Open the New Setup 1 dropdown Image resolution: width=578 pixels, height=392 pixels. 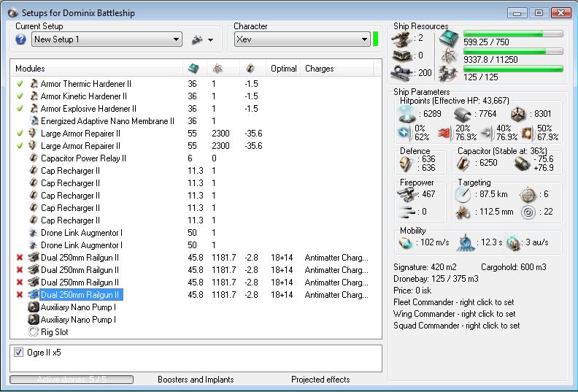pos(107,39)
